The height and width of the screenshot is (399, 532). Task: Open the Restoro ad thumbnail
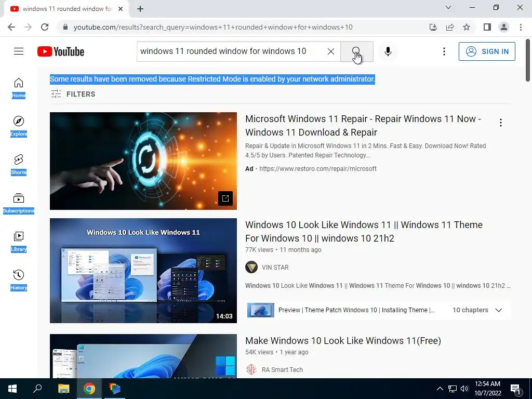point(143,161)
